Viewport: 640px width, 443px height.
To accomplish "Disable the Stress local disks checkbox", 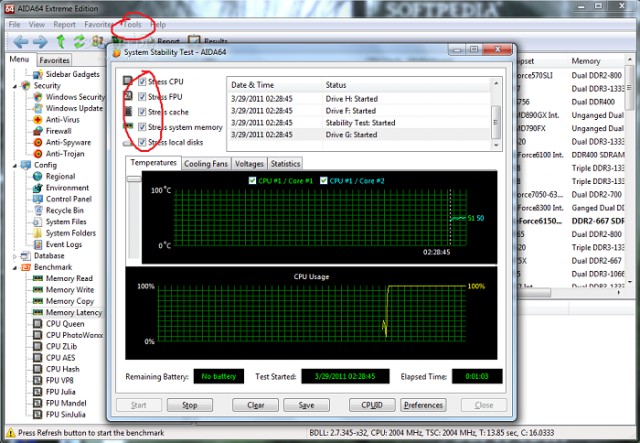I will click(x=142, y=142).
